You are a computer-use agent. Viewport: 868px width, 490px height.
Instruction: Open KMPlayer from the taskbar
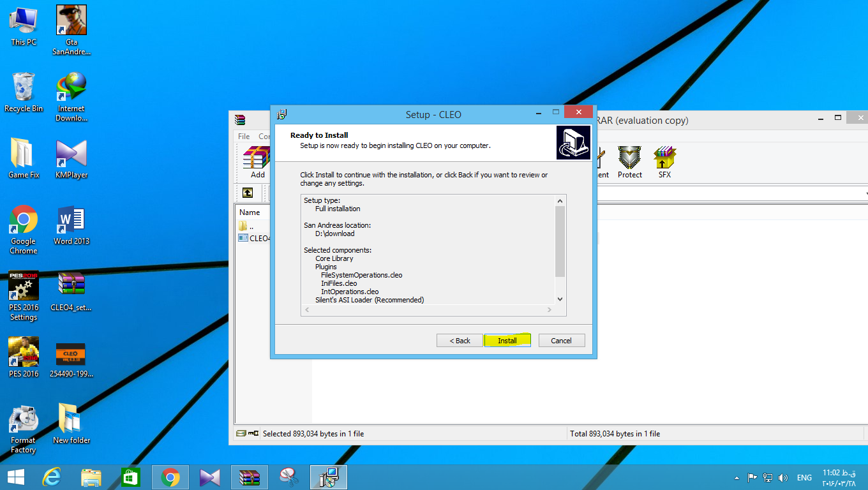(210, 477)
